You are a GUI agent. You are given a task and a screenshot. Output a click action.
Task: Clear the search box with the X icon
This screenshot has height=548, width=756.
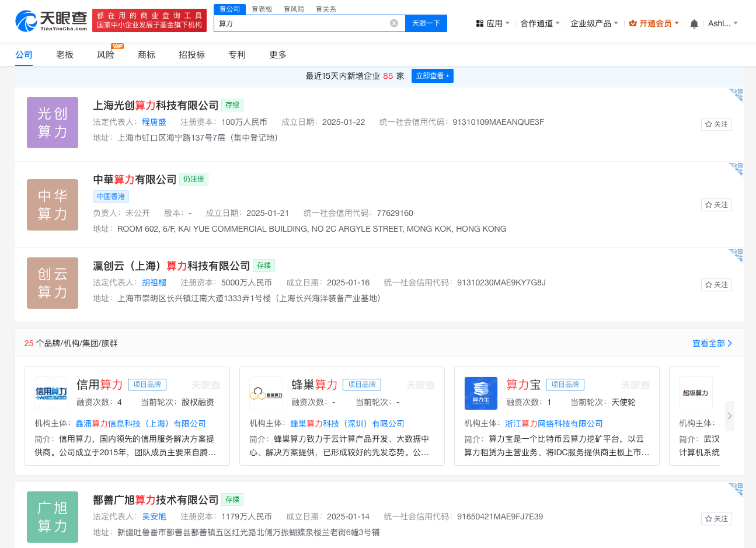(x=394, y=23)
